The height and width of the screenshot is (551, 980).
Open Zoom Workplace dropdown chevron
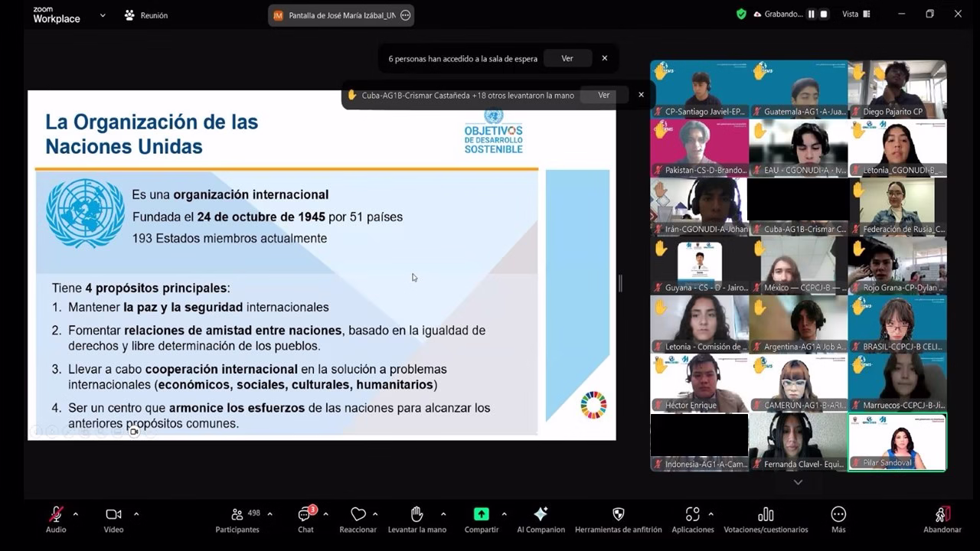click(x=103, y=15)
